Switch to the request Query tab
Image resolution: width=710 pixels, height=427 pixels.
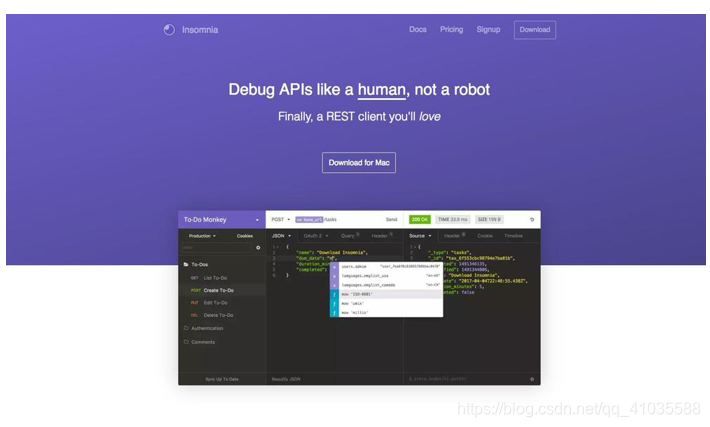350,236
